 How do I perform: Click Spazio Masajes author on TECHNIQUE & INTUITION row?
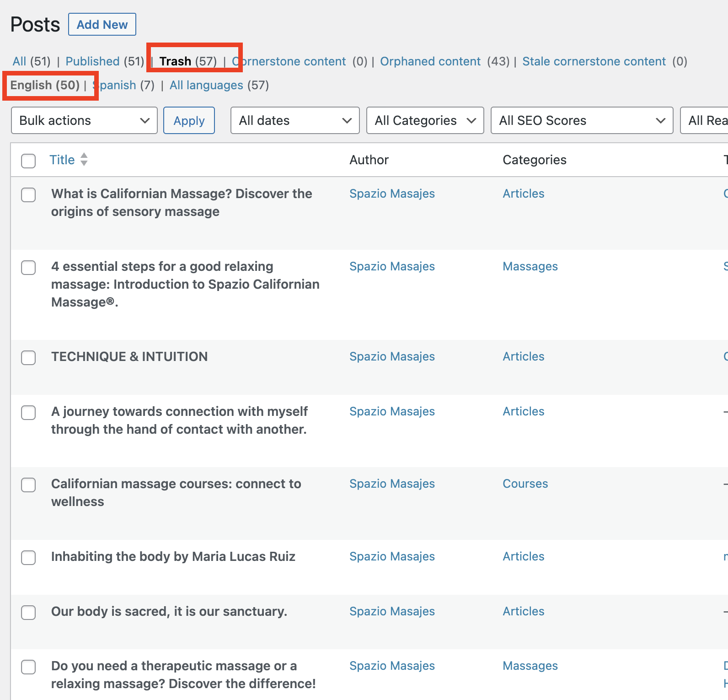coord(392,356)
